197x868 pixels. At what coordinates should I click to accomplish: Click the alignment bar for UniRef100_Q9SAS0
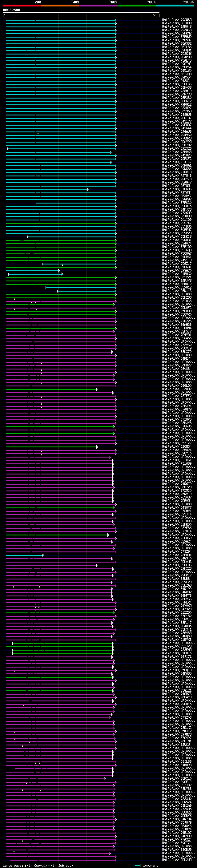(x=33, y=271)
